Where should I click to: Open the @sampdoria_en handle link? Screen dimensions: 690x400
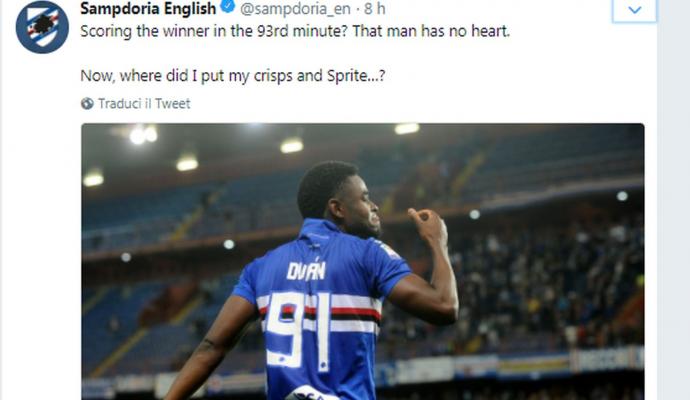point(295,8)
